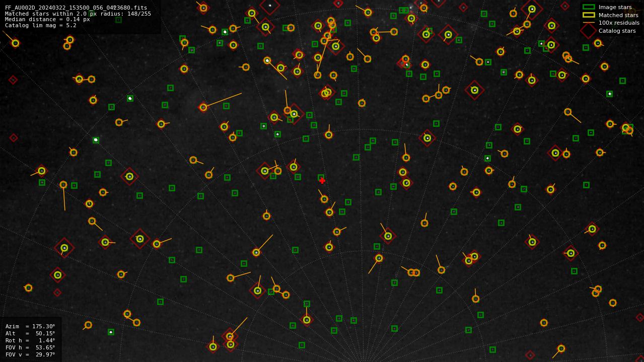
Task: Click the yellow Matched stars legend symbol
Action: 589,15
